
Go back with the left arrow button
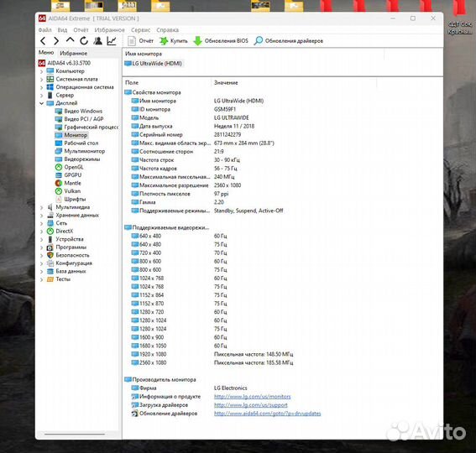pyautogui.click(x=43, y=40)
